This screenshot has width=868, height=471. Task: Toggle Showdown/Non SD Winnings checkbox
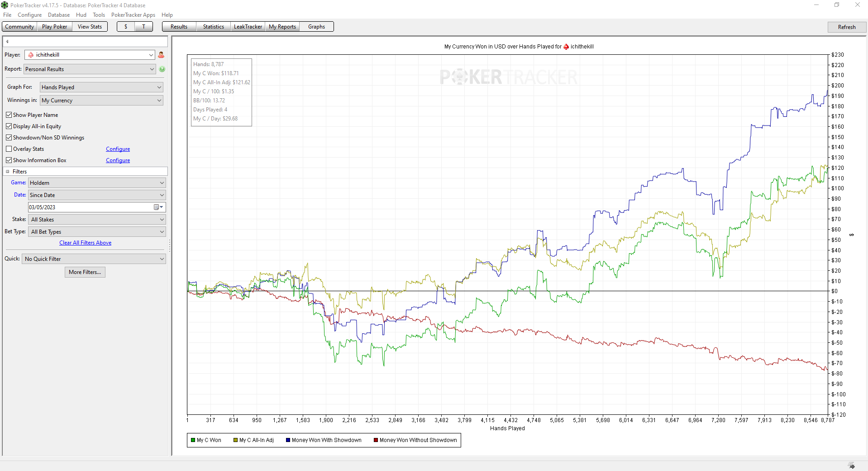coord(9,138)
